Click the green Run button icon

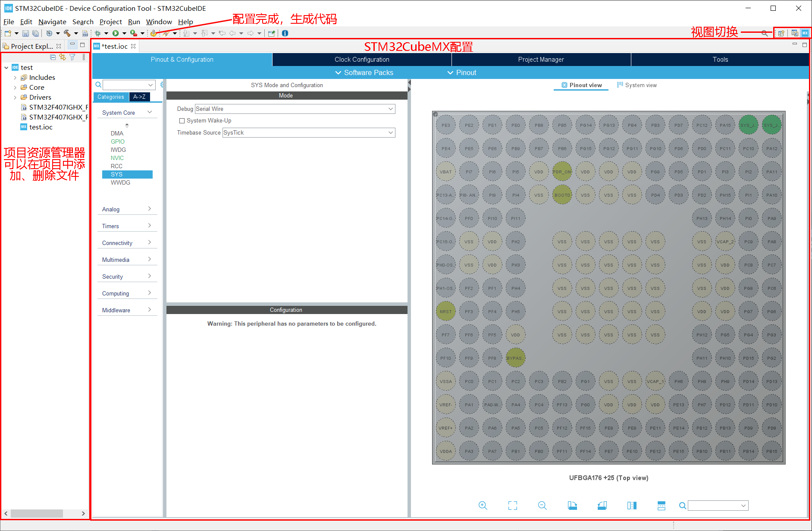click(x=116, y=33)
